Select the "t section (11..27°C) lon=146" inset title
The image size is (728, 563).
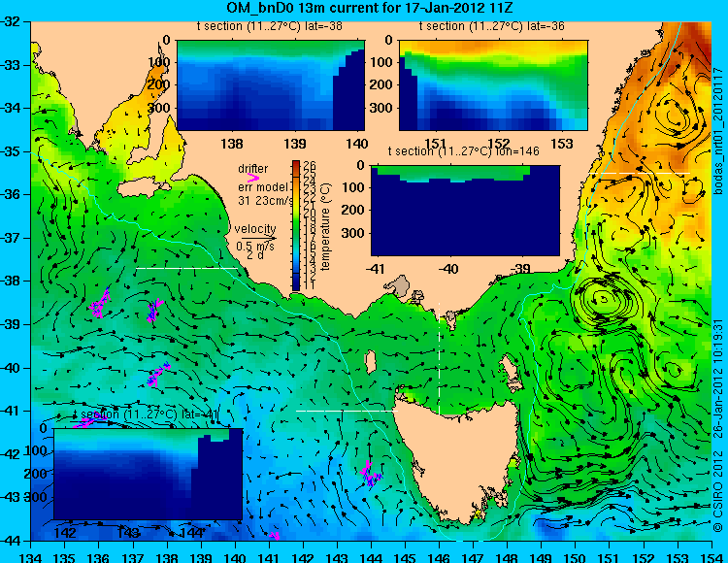(x=463, y=151)
